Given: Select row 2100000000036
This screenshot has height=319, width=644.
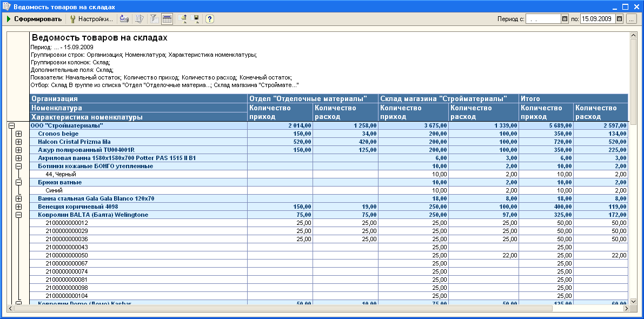Looking at the screenshot, I should 329,239.
